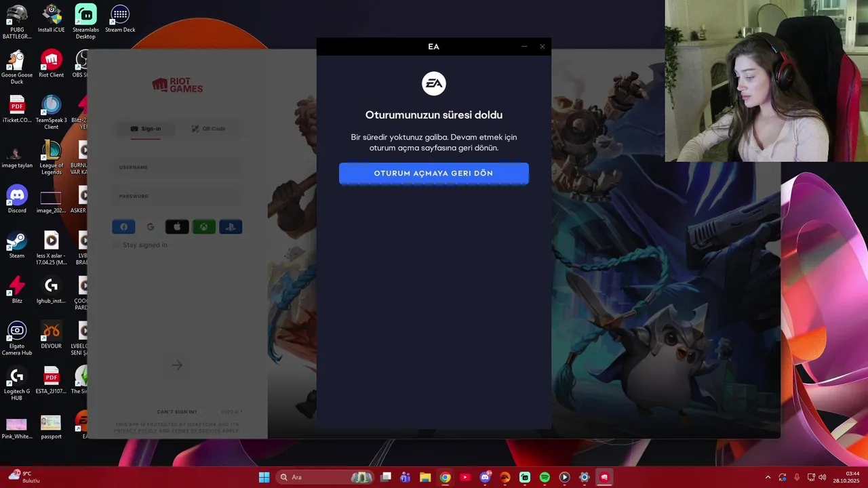Show hidden system tray icons

pyautogui.click(x=768, y=477)
